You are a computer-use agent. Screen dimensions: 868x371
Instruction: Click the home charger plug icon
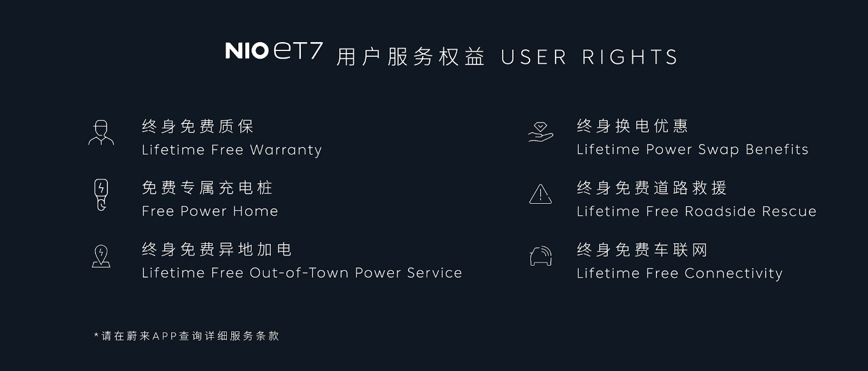[x=101, y=195]
